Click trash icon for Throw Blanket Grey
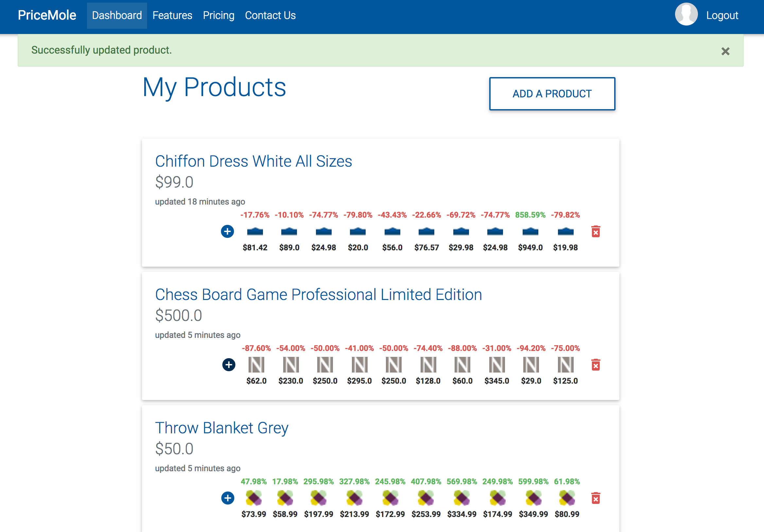This screenshot has height=532, width=764. [x=596, y=498]
